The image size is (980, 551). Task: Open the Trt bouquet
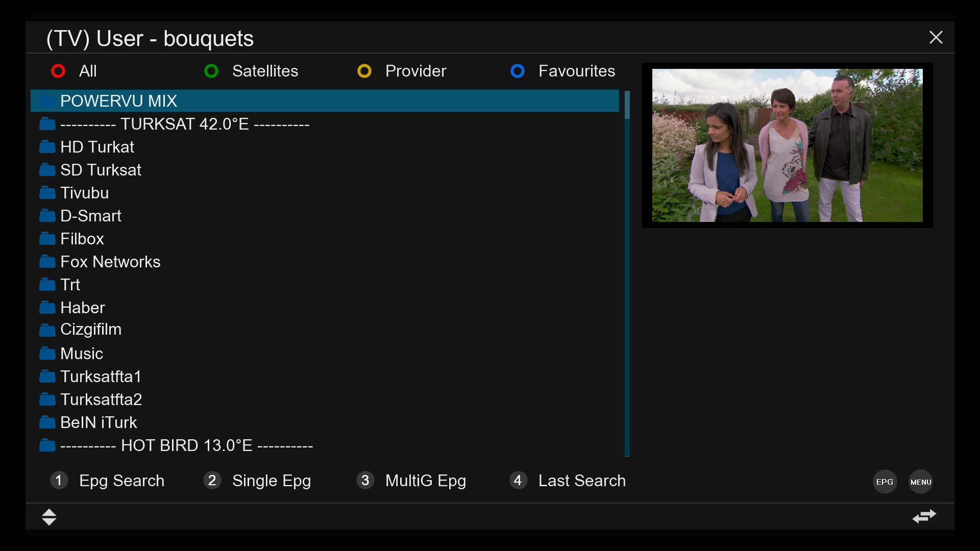click(x=325, y=285)
